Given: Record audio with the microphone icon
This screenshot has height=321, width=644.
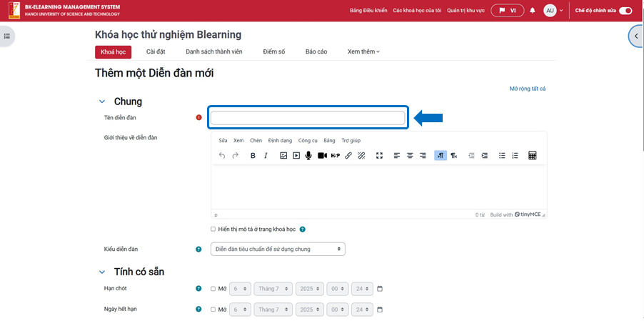Looking at the screenshot, I should (308, 155).
